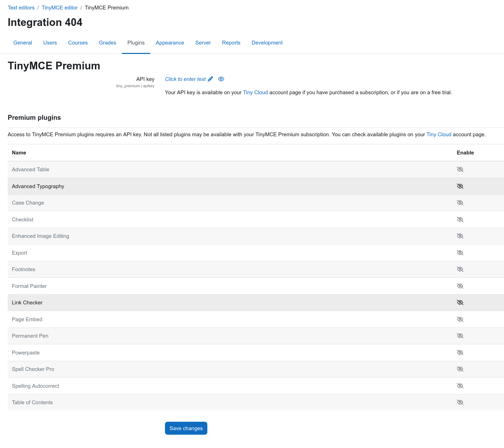The height and width of the screenshot is (448, 504).
Task: Go to the Server tab
Action: [203, 43]
